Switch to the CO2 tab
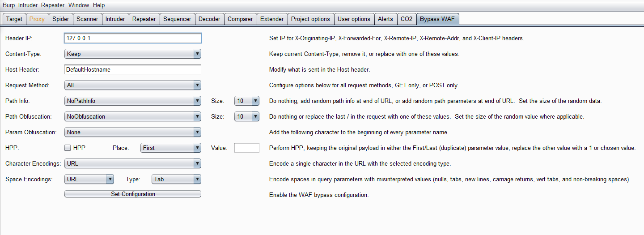 407,19
